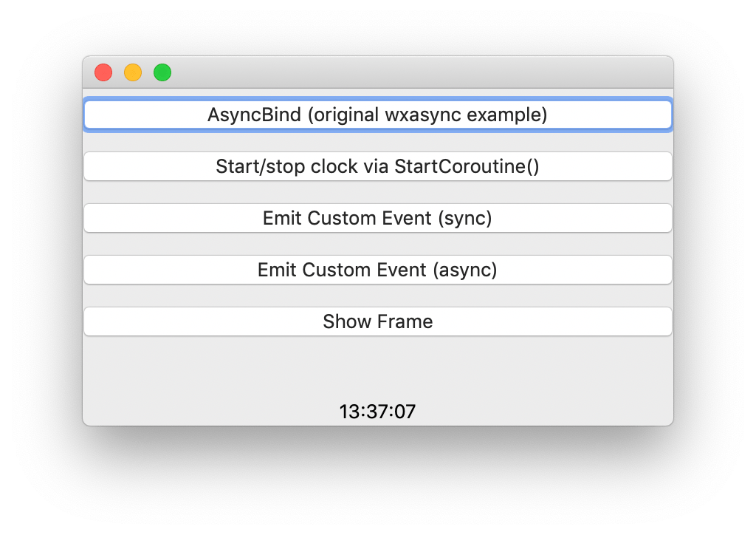Hit the red traffic-light icon
Image resolution: width=756 pixels, height=535 pixels.
(x=103, y=72)
